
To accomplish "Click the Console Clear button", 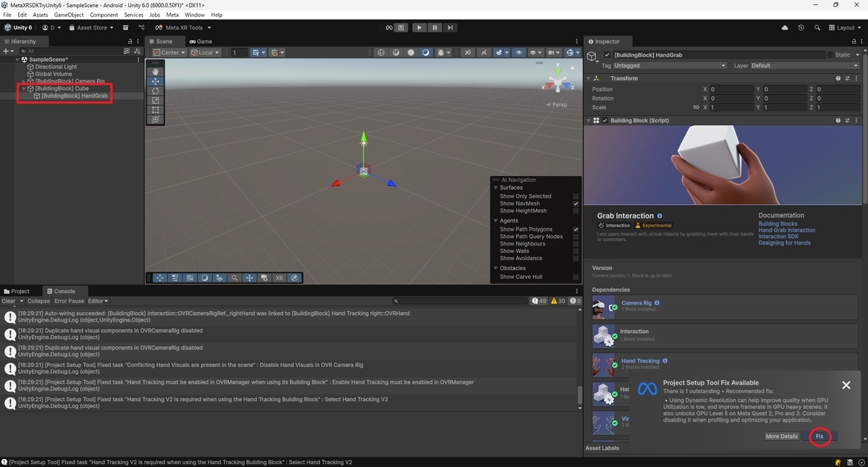I will point(9,300).
